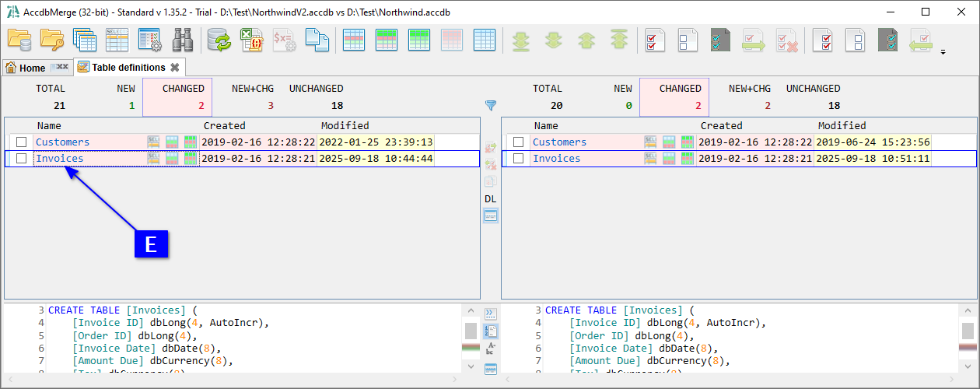Click the left invert-selection dark page icon

721,39
